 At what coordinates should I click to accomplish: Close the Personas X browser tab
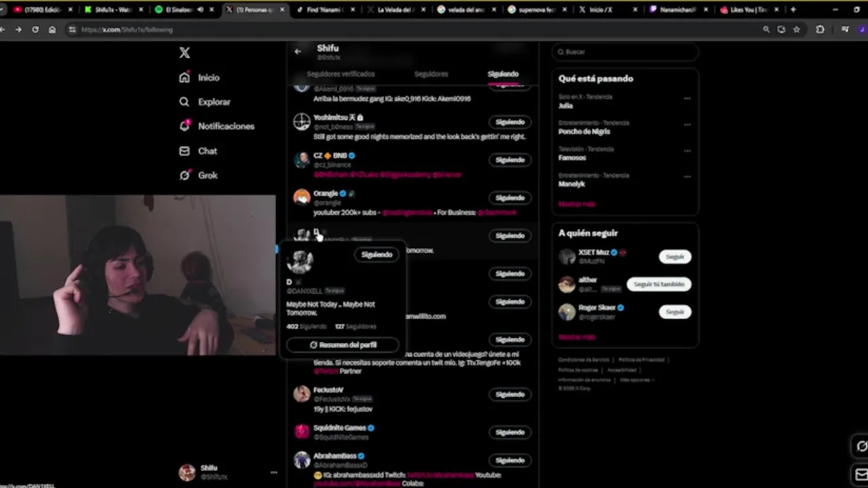click(x=281, y=9)
